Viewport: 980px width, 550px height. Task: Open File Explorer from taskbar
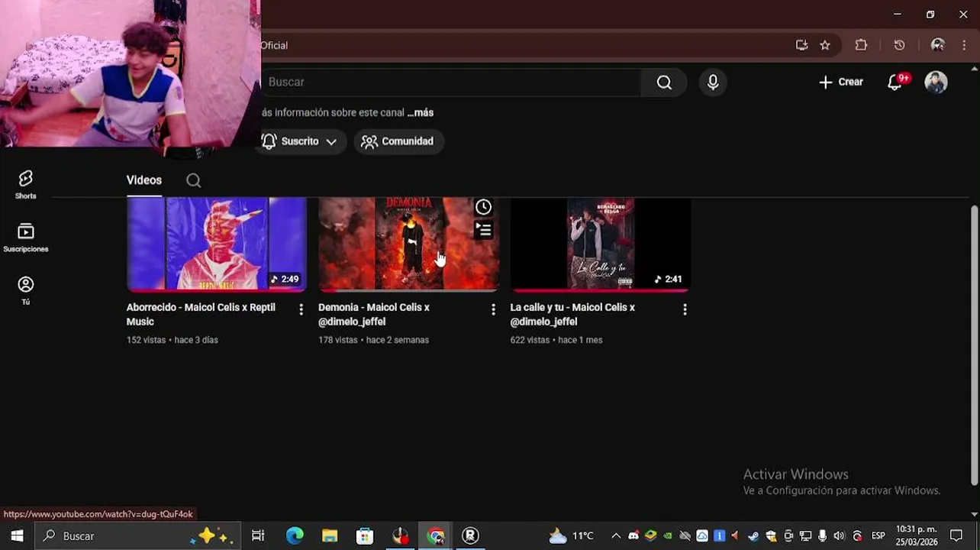tap(330, 536)
